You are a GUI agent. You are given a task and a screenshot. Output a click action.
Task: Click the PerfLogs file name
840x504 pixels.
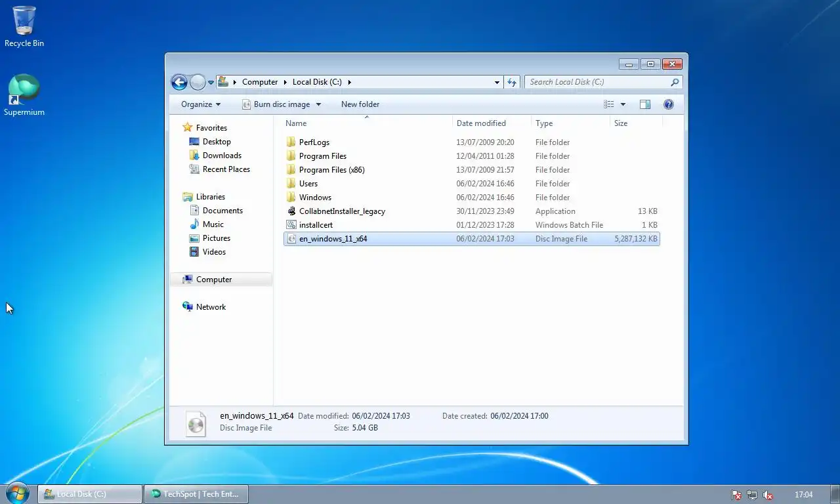(314, 142)
